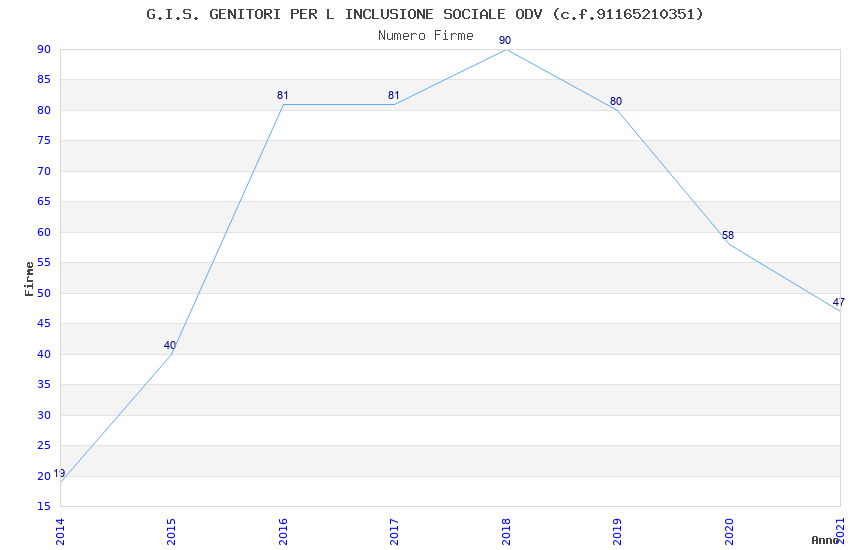Viewport: 850px width, 550px height.
Task: Select the 2017 data label 81
Action: [x=394, y=95]
